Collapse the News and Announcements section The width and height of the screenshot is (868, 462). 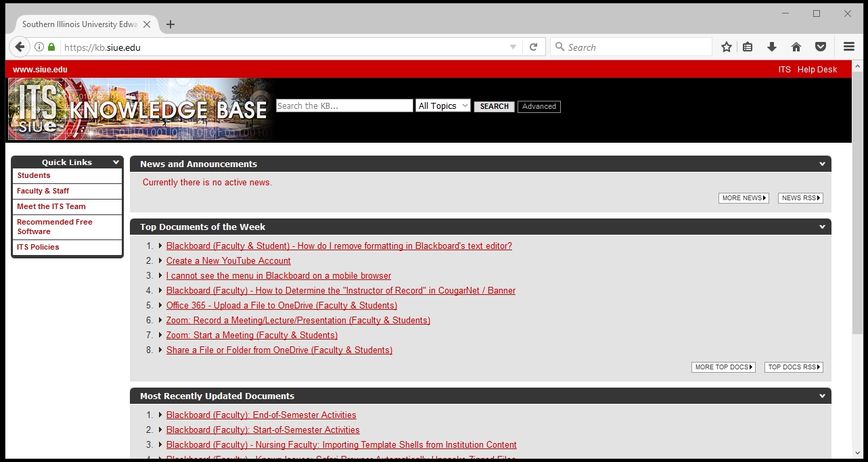tap(822, 164)
